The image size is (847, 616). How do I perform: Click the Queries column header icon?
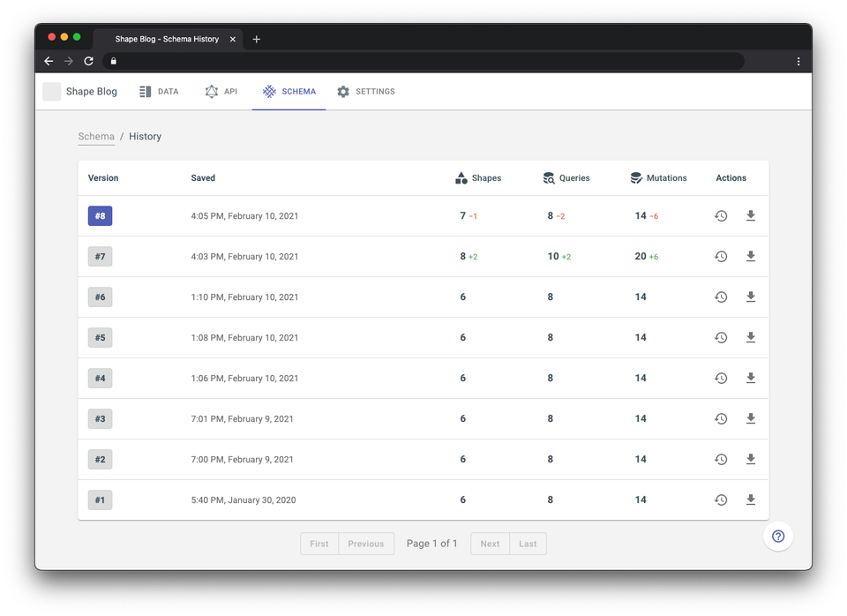(547, 177)
